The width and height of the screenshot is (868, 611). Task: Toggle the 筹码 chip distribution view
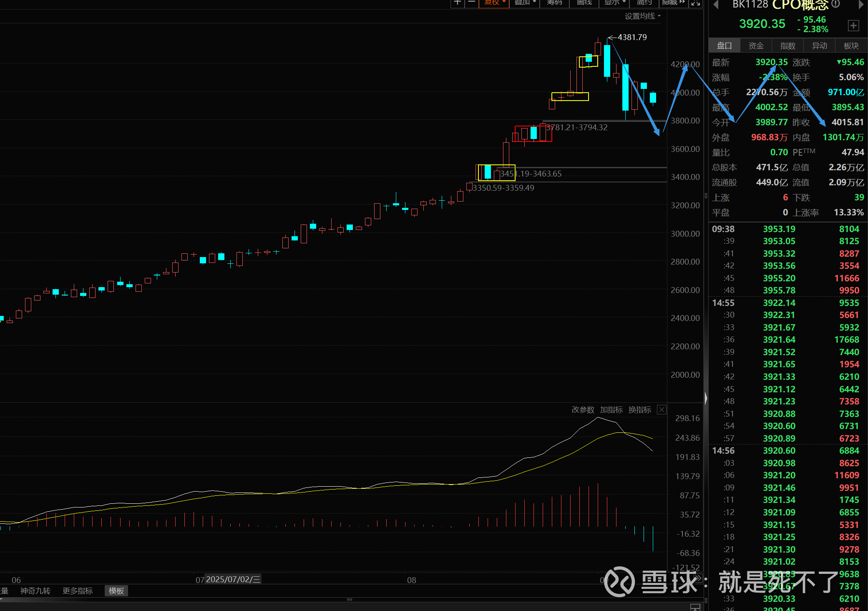pyautogui.click(x=554, y=3)
